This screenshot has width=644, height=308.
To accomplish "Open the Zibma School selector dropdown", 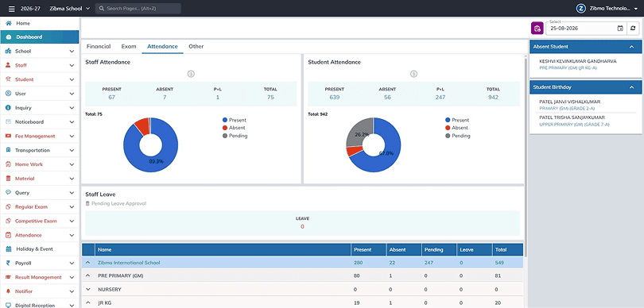I will pyautogui.click(x=69, y=8).
